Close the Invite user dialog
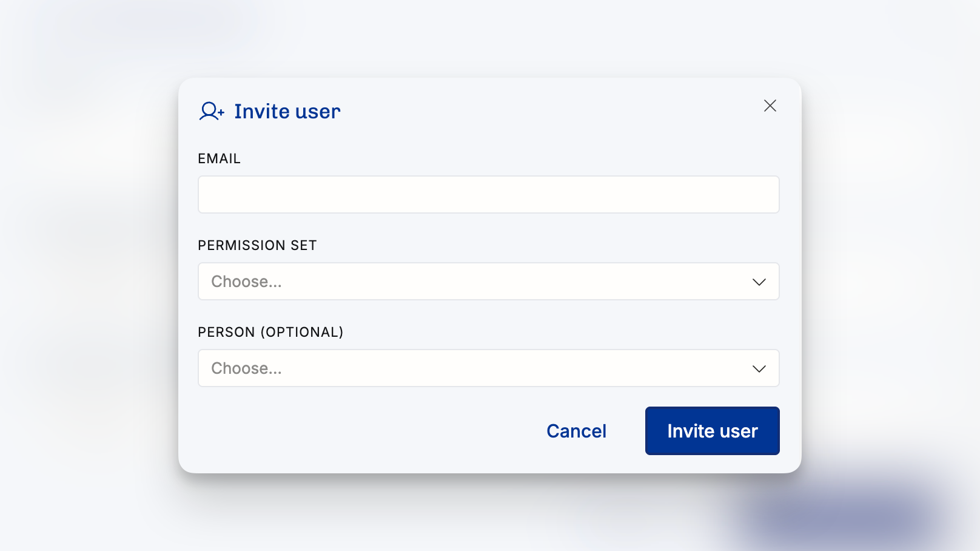Screen dimensions: 980x551 (770, 106)
